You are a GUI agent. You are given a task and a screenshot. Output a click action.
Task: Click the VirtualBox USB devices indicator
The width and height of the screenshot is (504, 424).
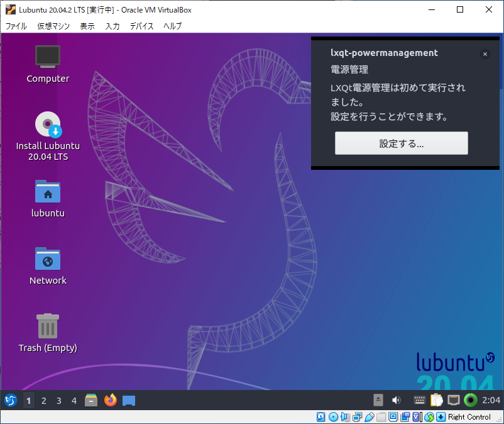coord(370,417)
